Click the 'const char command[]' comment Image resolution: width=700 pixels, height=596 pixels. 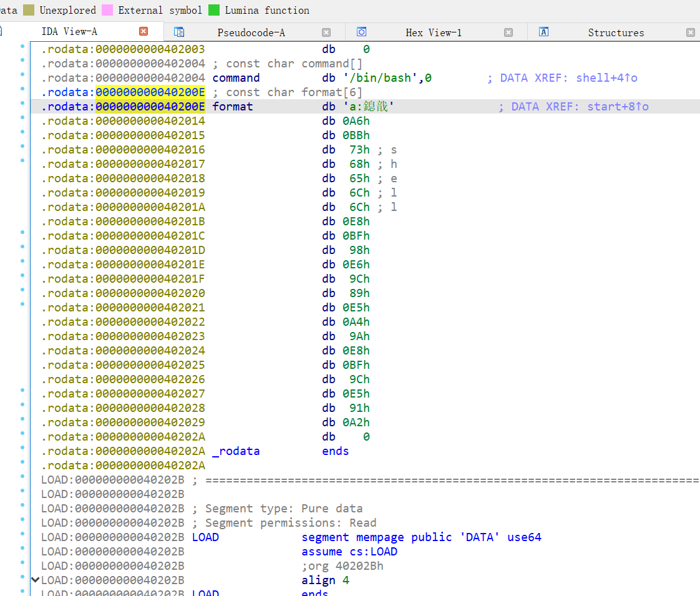pos(288,64)
